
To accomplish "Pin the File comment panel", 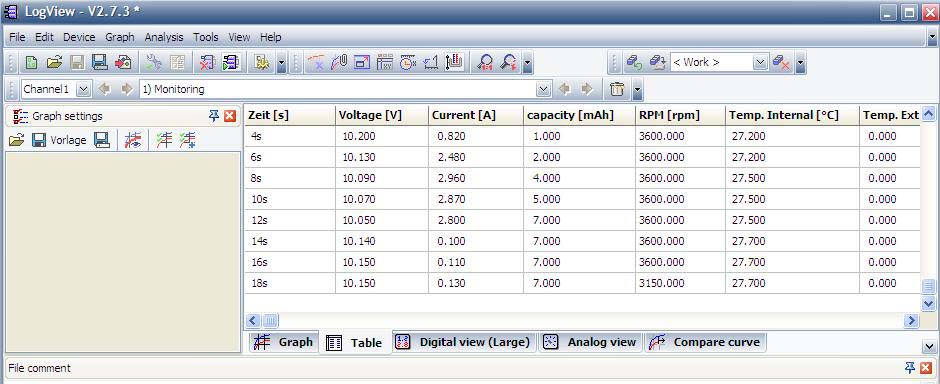I will (910, 368).
